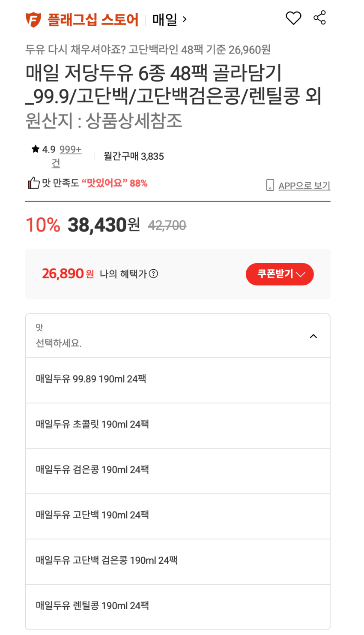Click the star rating icon
364x635 pixels.
[36, 149]
